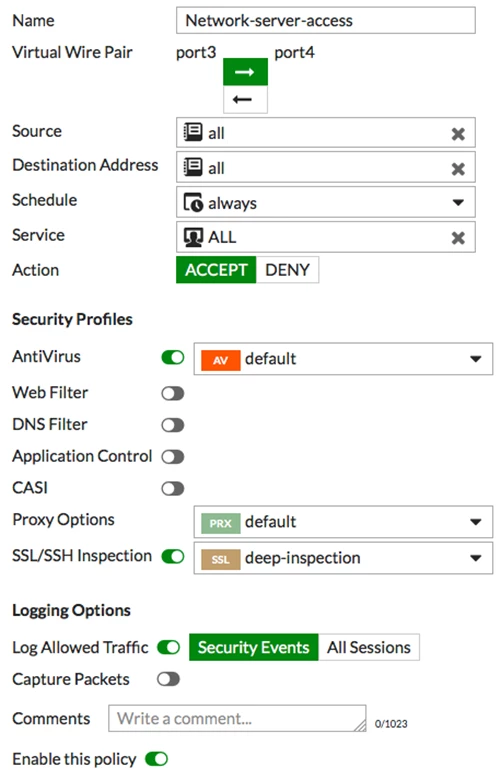Viewport: 501px width, 779px height.
Task: Remove the 'all' entry from Source field
Action: [458, 134]
